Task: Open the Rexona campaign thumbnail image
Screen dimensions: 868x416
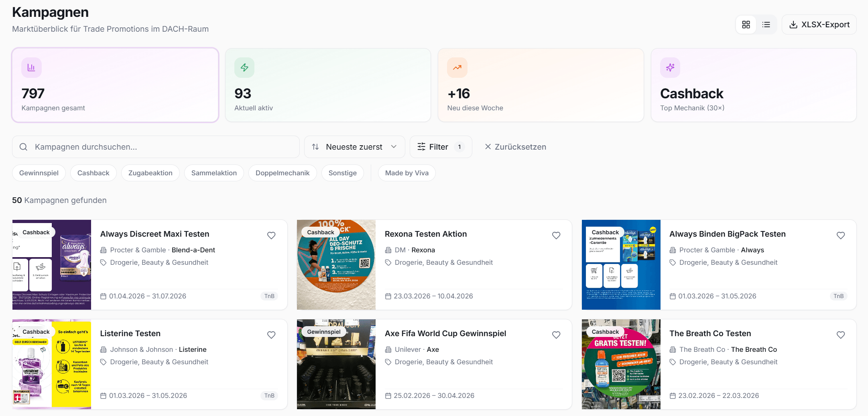Action: click(336, 265)
